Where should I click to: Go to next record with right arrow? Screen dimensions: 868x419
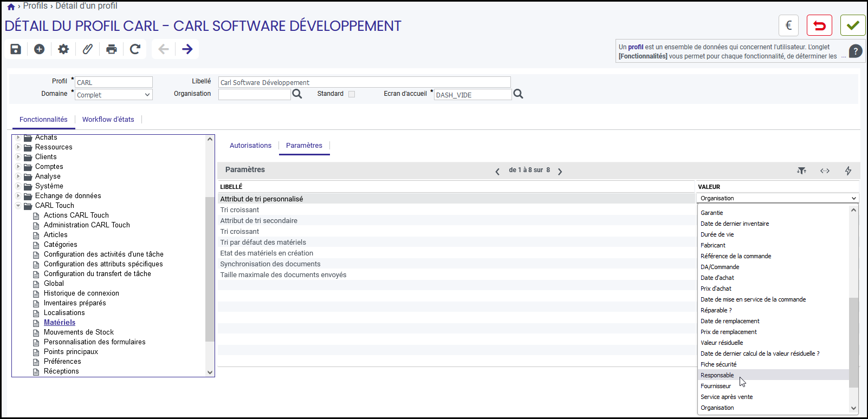(x=187, y=49)
